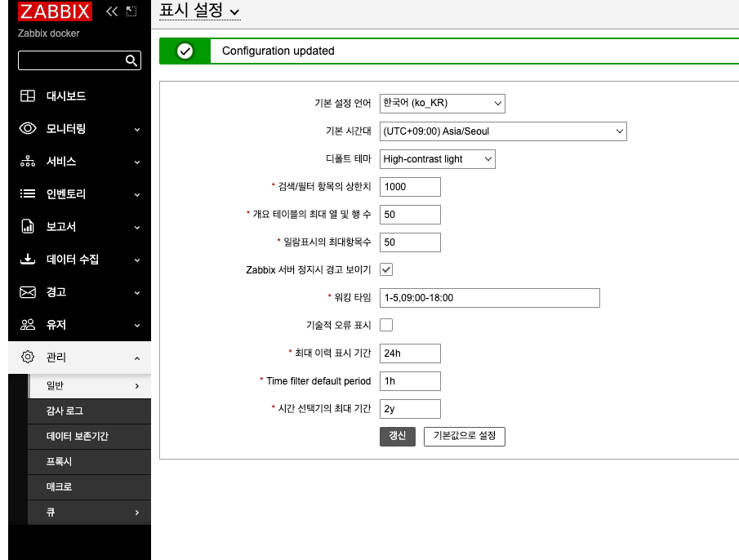Click 알람표시의 최대항목수 field
Viewport: 739px width, 560px height.
point(410,242)
